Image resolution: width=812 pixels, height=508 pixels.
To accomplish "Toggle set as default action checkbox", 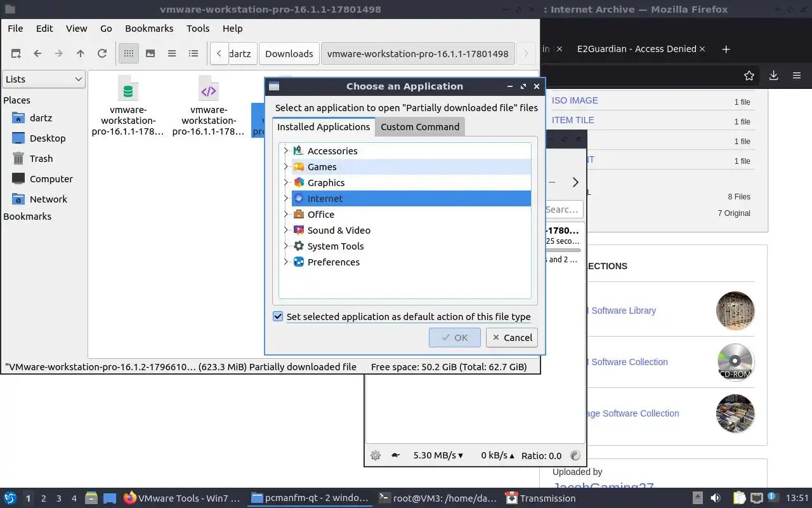I will (x=278, y=316).
